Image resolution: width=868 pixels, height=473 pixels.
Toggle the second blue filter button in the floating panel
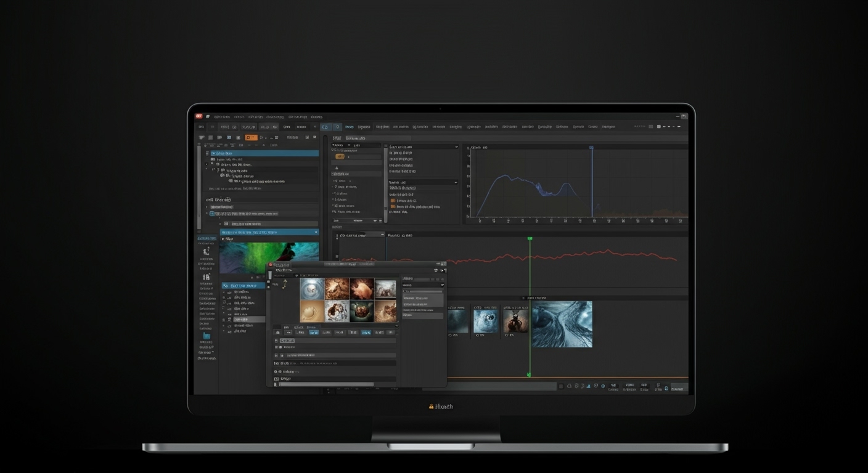pyautogui.click(x=366, y=333)
